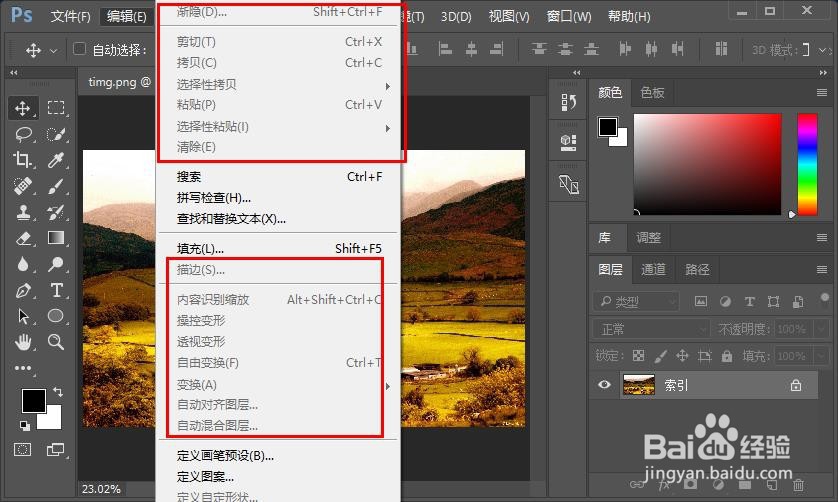
Task: Delete layer with trash icon
Action: (x=798, y=485)
